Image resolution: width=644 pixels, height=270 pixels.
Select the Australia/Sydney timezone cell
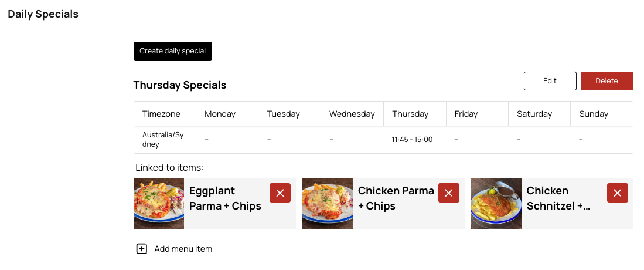[163, 140]
